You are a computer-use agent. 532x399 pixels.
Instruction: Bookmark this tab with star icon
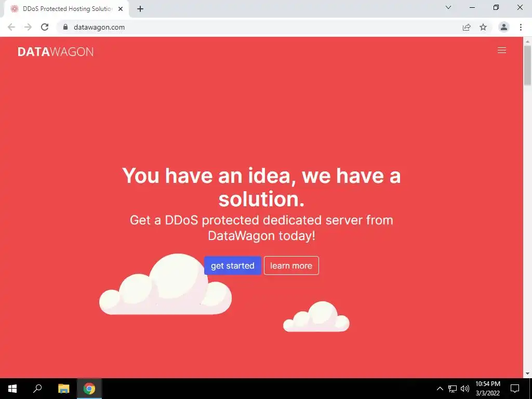pos(483,27)
